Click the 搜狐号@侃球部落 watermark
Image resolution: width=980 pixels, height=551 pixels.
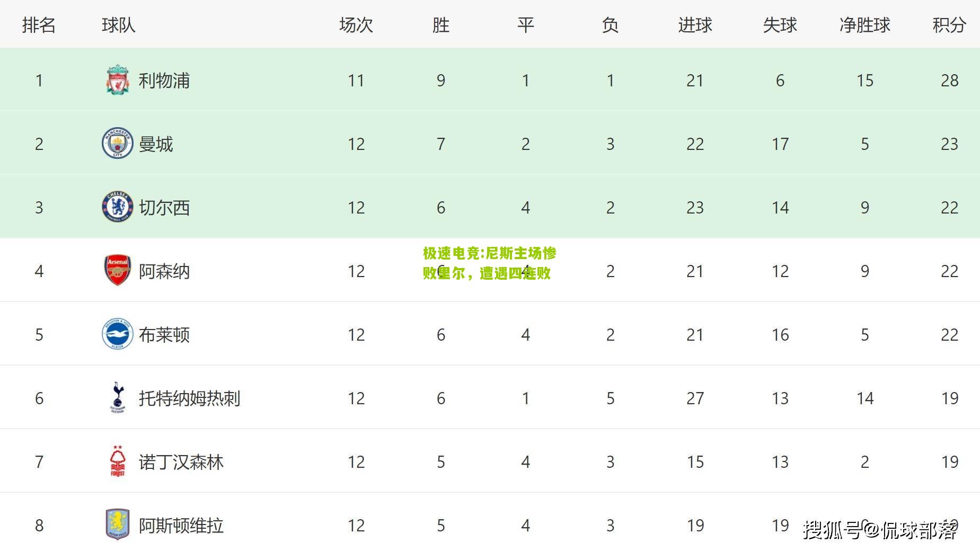click(x=880, y=529)
